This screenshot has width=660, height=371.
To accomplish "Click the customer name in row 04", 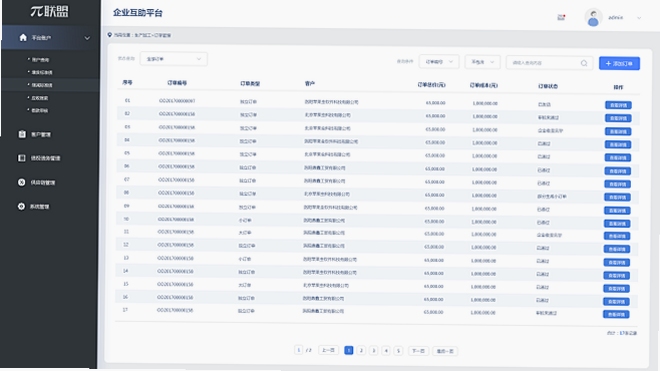I will 331,141.
